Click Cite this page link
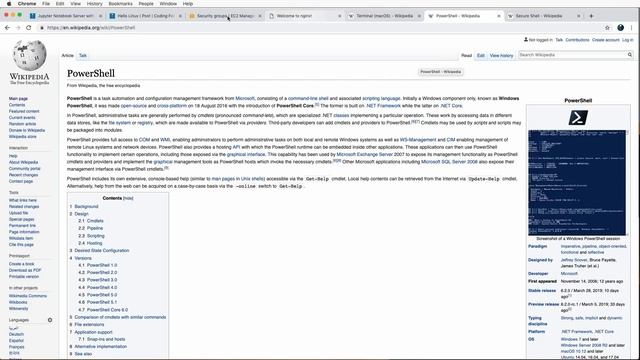The image size is (640, 360). 21,245
